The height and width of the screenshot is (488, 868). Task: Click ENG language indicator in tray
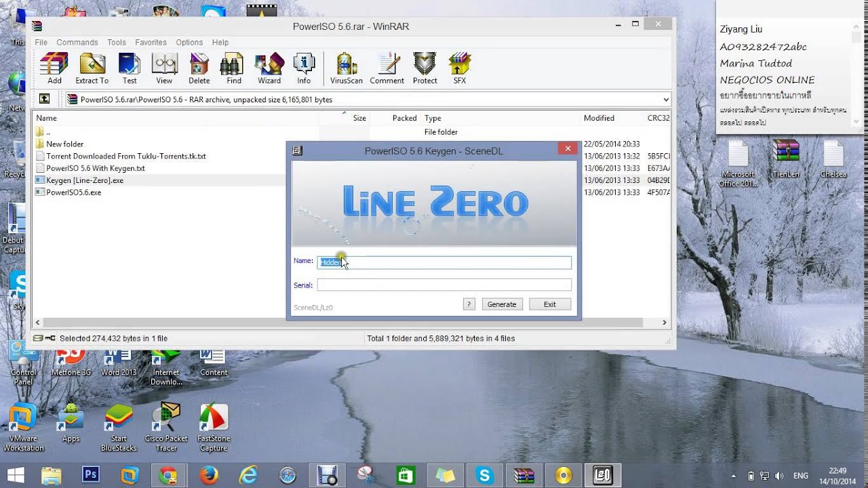coord(802,476)
